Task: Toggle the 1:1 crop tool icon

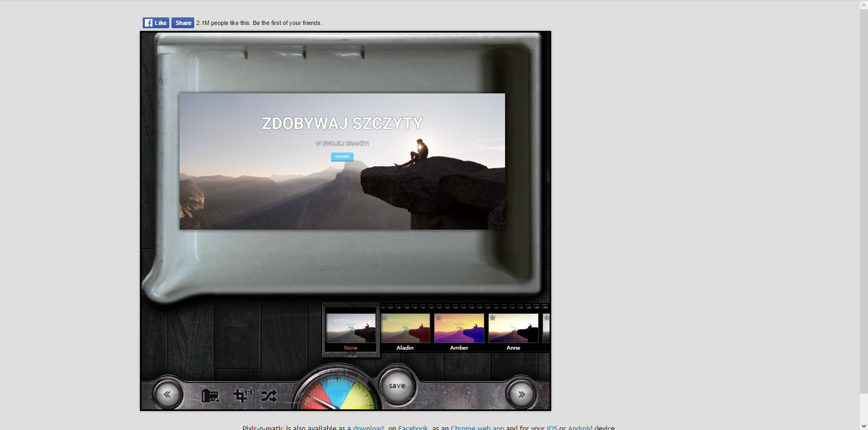Action: pos(242,395)
